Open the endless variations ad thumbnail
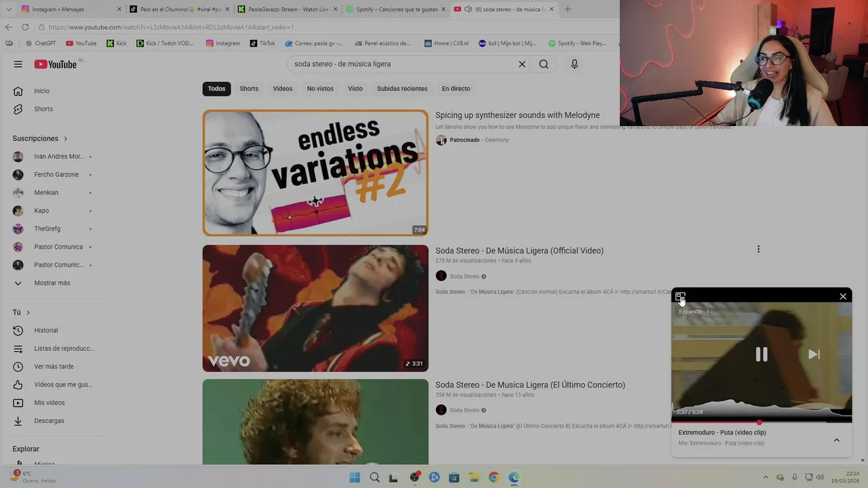 [315, 173]
